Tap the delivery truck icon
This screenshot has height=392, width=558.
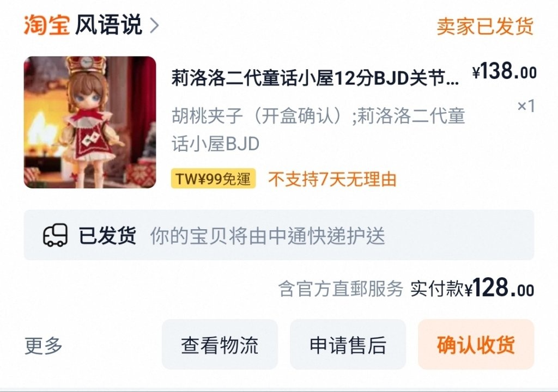click(55, 235)
